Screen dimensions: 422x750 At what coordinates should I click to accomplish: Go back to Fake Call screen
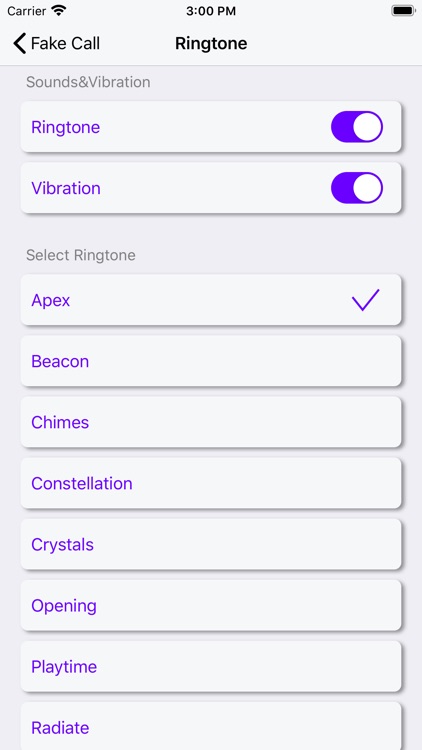(x=56, y=43)
